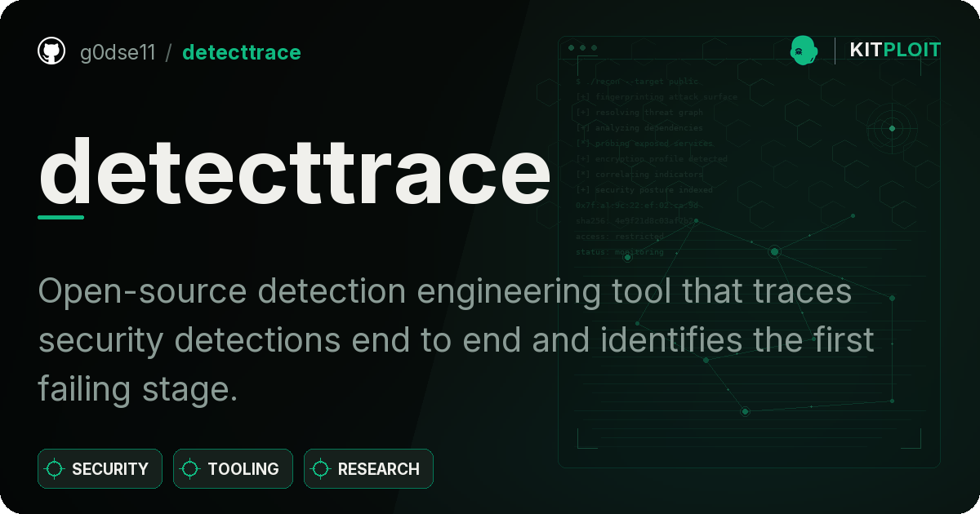This screenshot has width=980, height=514.
Task: Click the large detecttrace title
Action: pyautogui.click(x=295, y=172)
